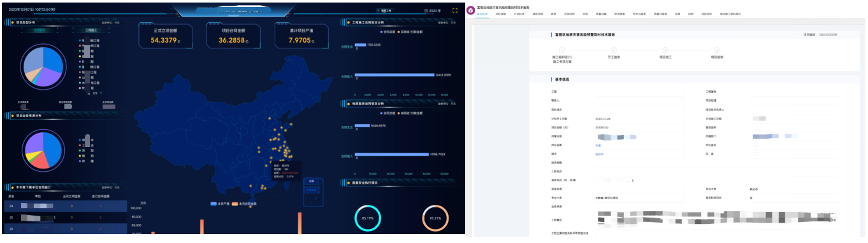The width and height of the screenshot is (868, 243).
Task: Click the 工程施工合同收支分析 panel title icon
Action: tap(348, 22)
